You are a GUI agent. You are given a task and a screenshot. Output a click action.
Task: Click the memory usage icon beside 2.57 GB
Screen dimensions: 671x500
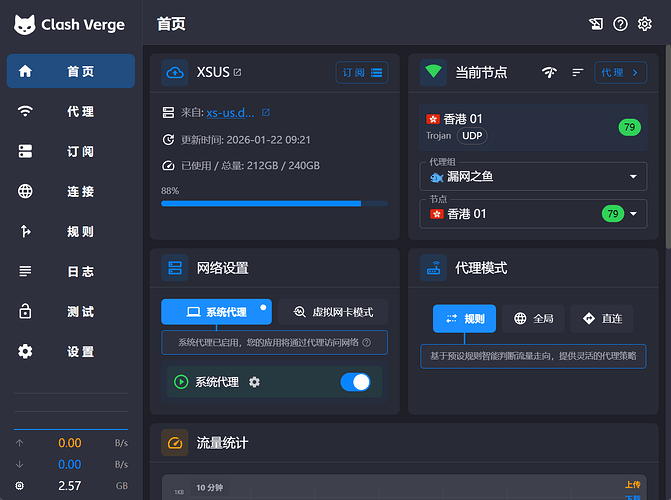[20, 486]
